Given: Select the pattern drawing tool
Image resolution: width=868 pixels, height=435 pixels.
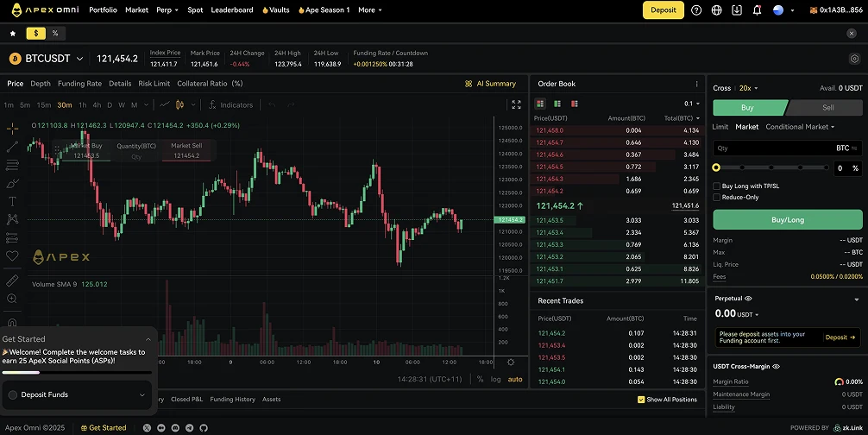Looking at the screenshot, I should click(12, 220).
